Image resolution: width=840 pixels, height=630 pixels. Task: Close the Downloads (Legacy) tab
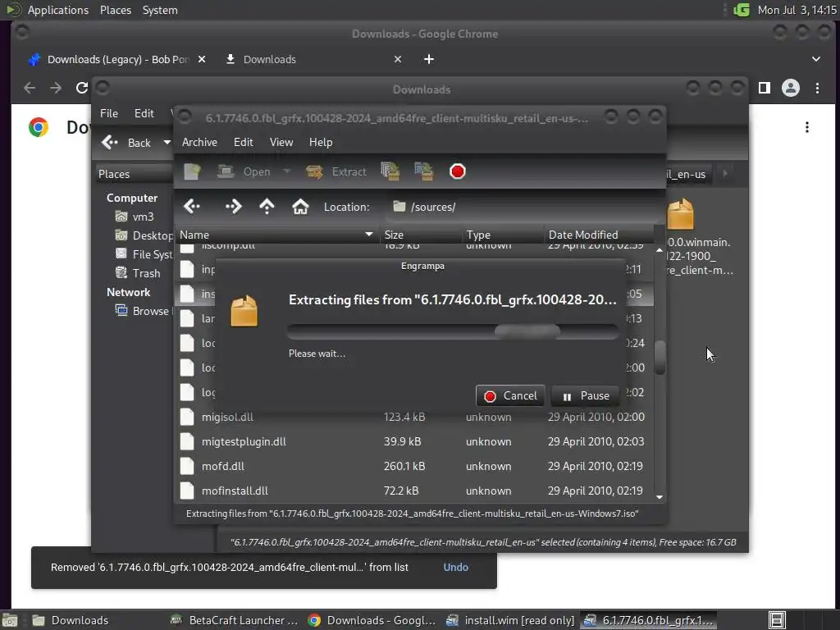[x=202, y=59]
